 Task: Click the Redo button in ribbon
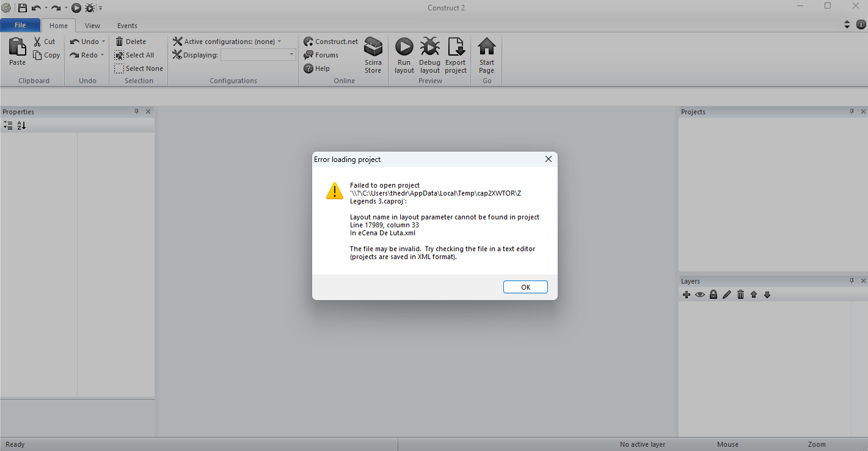pyautogui.click(x=84, y=55)
